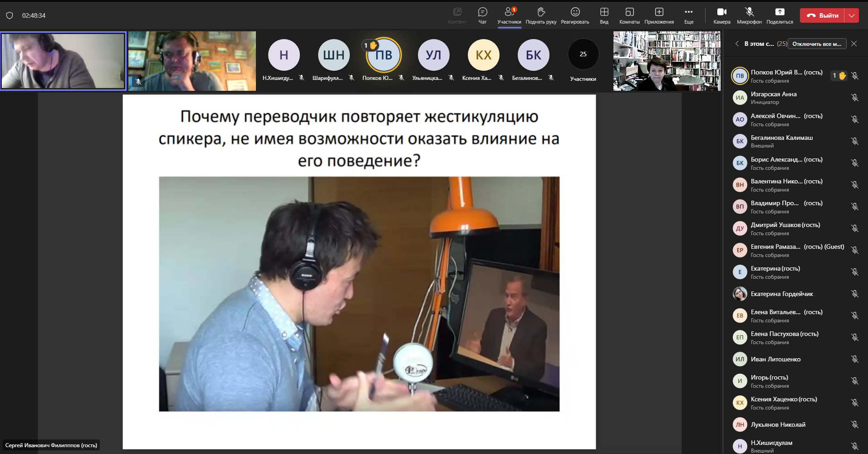Open the Чат (Chat) panel

(x=482, y=12)
